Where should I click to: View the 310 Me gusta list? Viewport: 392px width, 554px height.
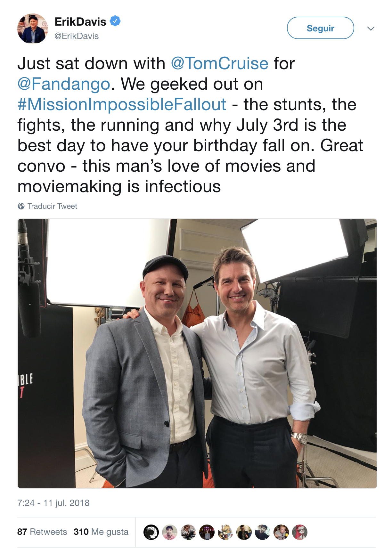click(101, 532)
